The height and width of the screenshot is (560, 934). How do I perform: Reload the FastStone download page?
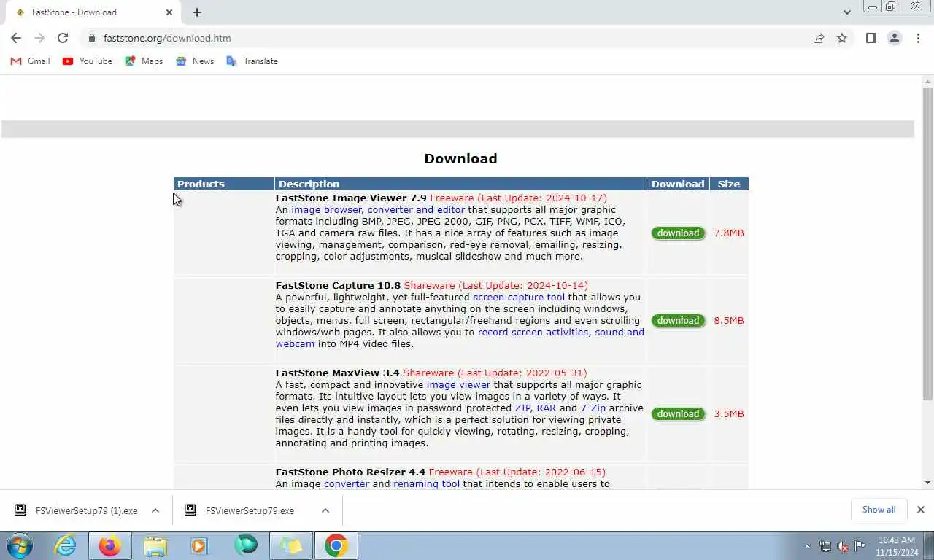(x=63, y=38)
